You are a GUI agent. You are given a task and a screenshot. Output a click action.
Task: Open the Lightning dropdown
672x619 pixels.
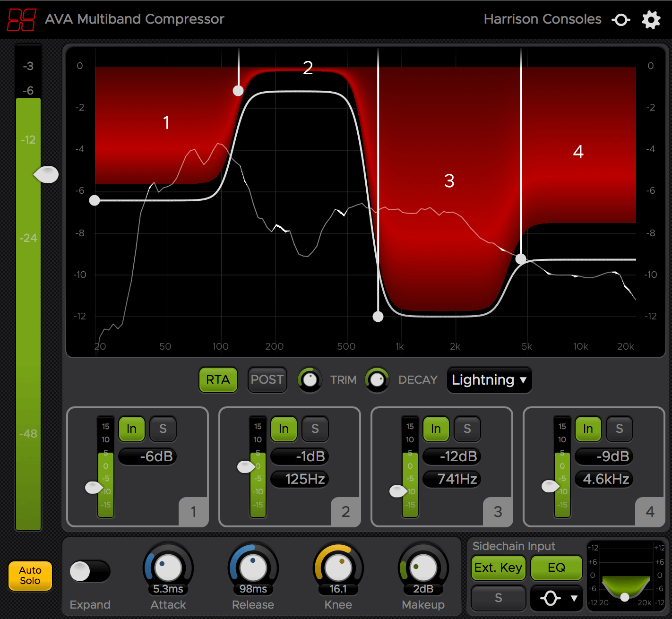click(489, 380)
